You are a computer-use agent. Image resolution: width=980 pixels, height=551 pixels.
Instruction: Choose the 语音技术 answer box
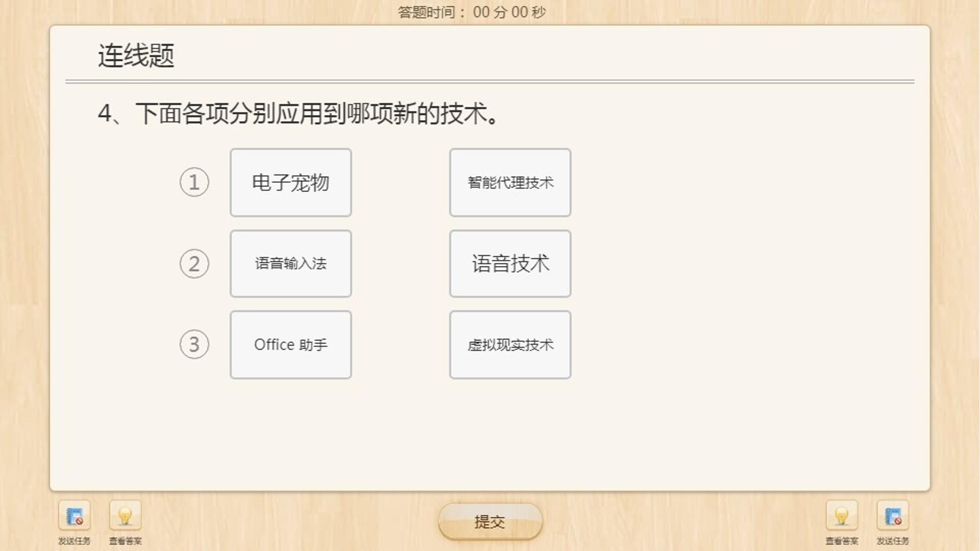[510, 264]
